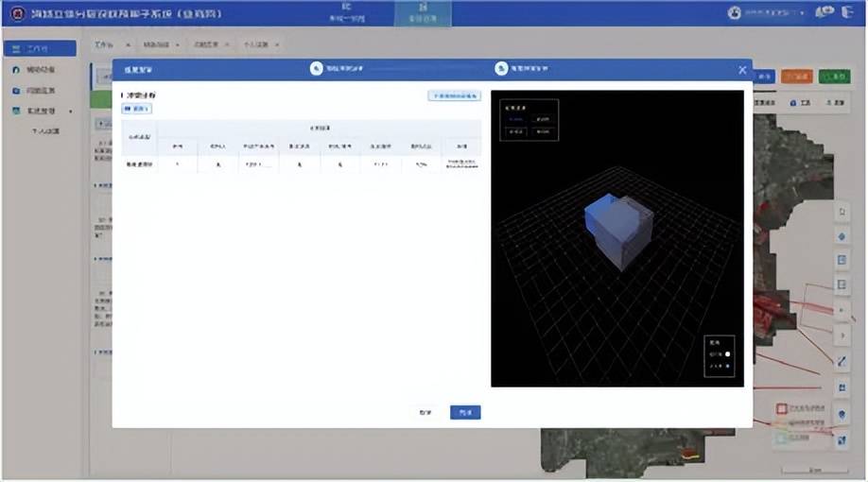
Task: Toggle the red square legend checkbox on the map
Action: (x=782, y=409)
